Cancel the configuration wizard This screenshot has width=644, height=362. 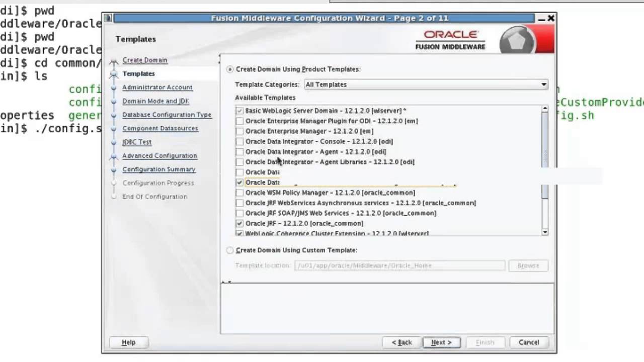529,342
